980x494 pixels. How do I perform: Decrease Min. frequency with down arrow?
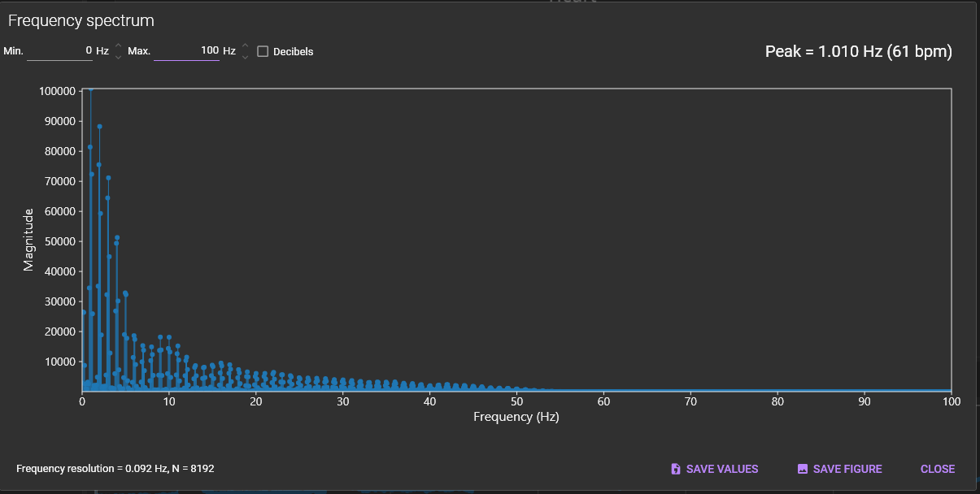pyautogui.click(x=118, y=57)
